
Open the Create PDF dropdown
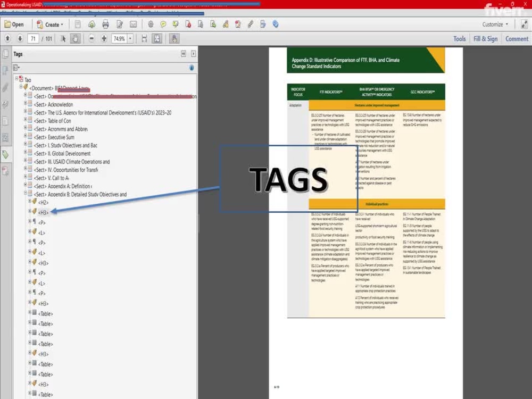pyautogui.click(x=50, y=24)
